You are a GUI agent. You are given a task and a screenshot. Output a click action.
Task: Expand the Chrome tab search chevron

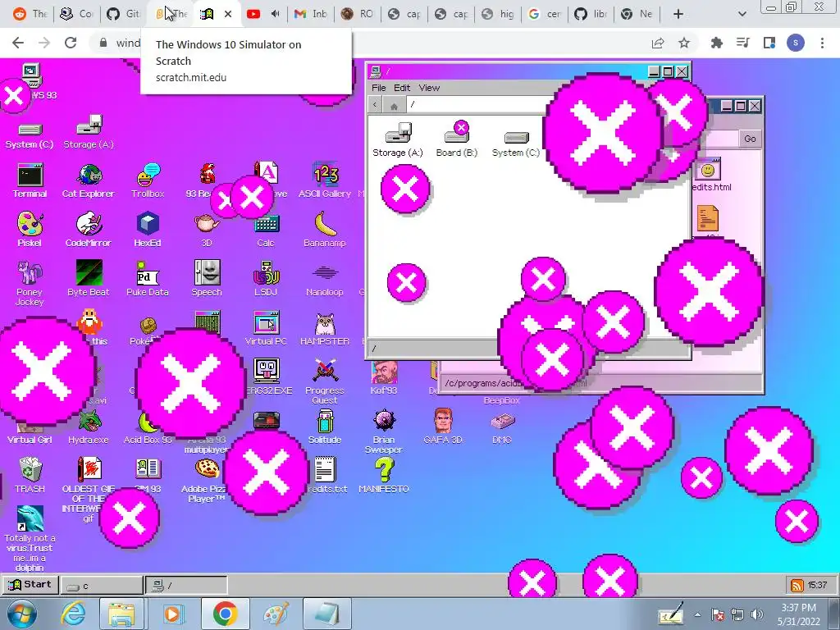pyautogui.click(x=742, y=14)
